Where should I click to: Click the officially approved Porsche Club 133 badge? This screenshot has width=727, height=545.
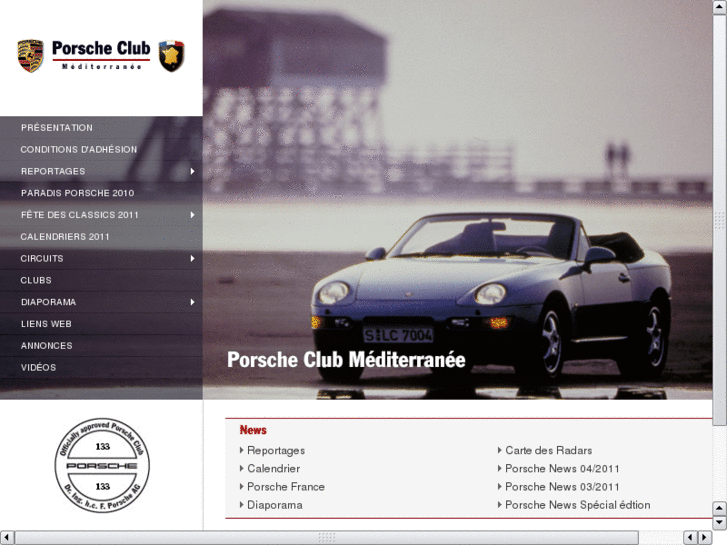pos(102,465)
